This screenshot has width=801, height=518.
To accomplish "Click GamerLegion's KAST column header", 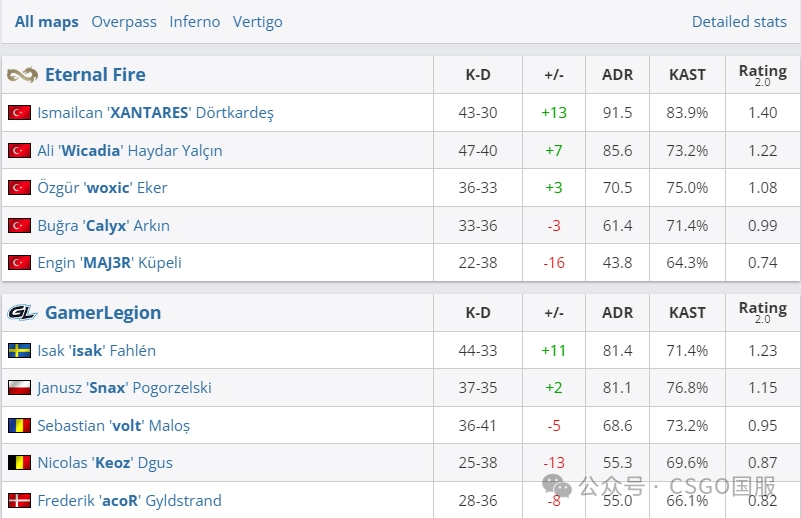I will click(687, 313).
